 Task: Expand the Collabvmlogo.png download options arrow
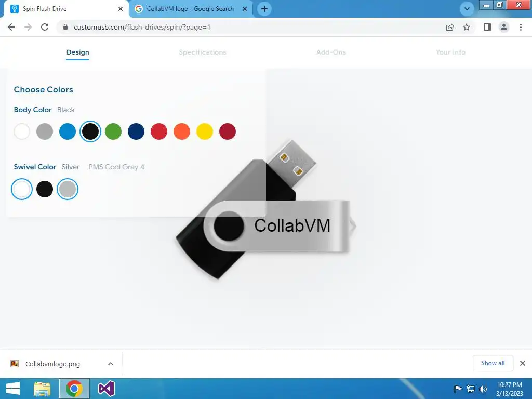(111, 364)
